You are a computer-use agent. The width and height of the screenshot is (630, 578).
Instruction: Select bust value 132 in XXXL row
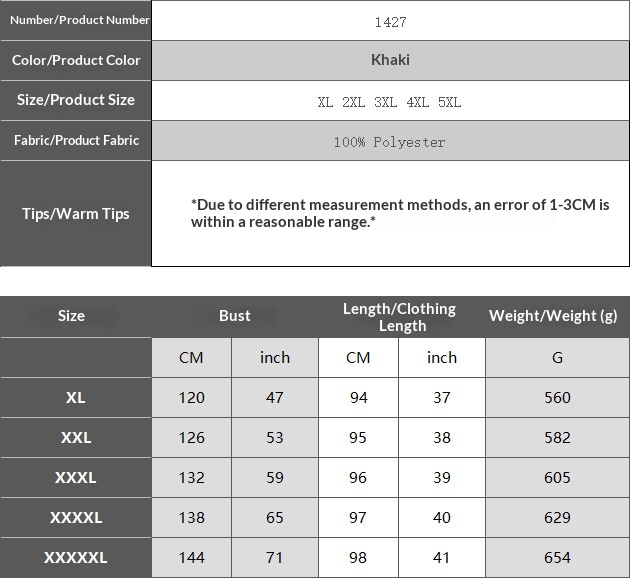tap(191, 478)
